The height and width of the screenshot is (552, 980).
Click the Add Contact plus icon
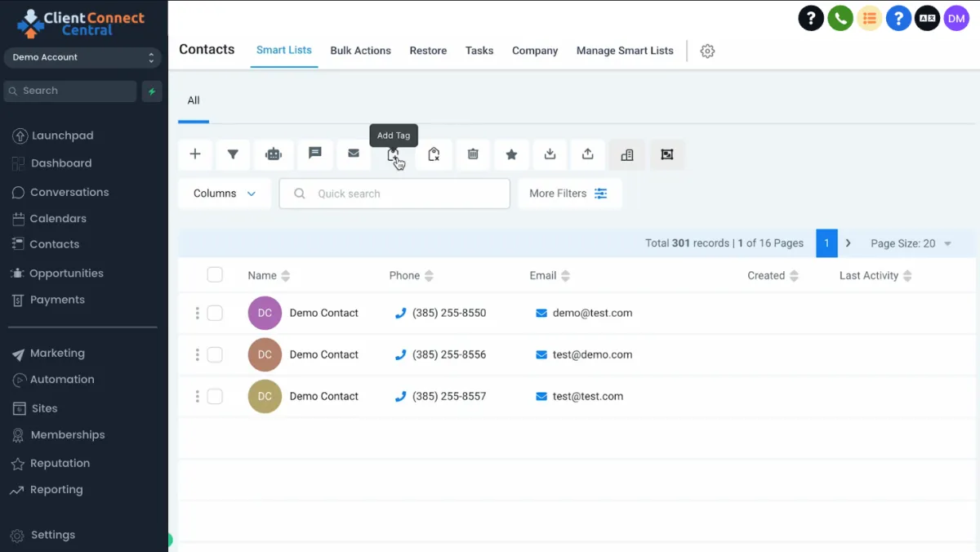195,154
